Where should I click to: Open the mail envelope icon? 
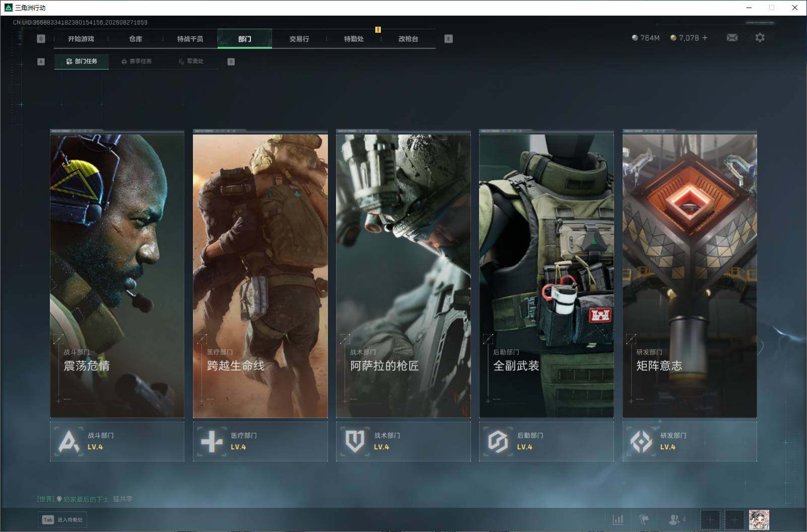coord(732,38)
